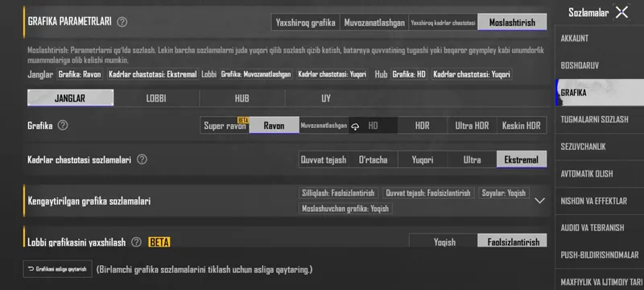
Task: Select Yaxshiroq grafika preset
Action: [x=306, y=23]
